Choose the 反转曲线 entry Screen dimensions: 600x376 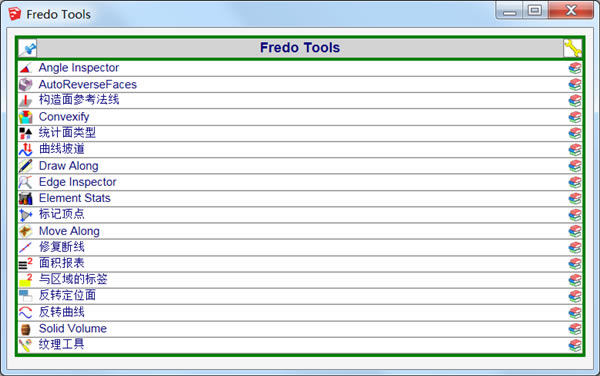pos(62,313)
